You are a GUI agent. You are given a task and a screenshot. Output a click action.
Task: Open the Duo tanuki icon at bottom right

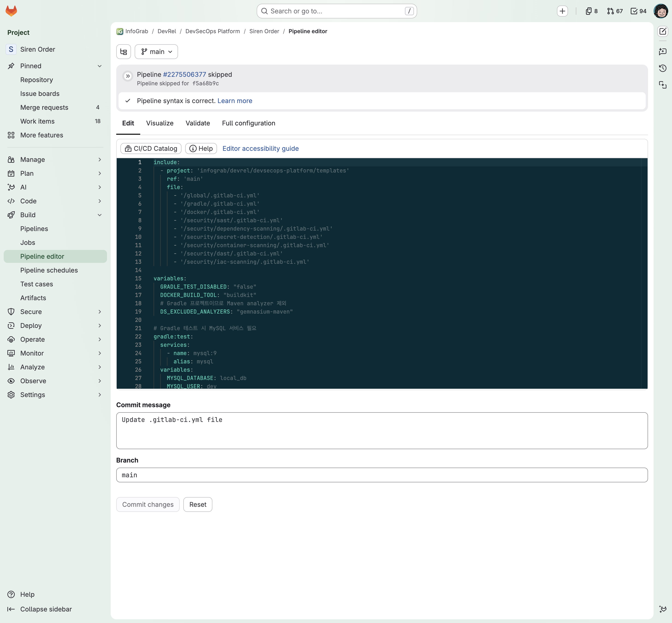click(x=663, y=609)
